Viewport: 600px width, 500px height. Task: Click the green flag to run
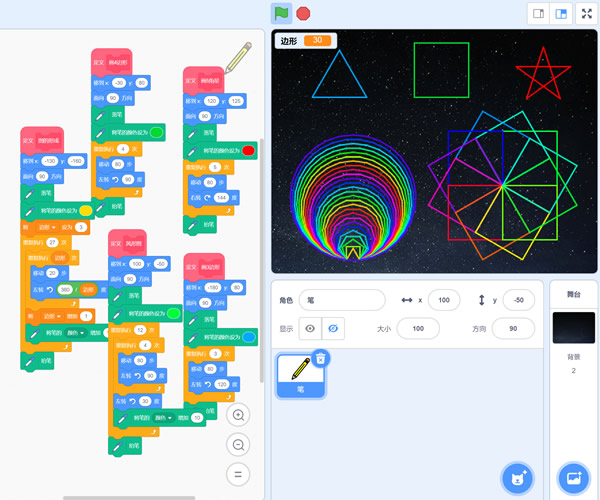click(281, 14)
